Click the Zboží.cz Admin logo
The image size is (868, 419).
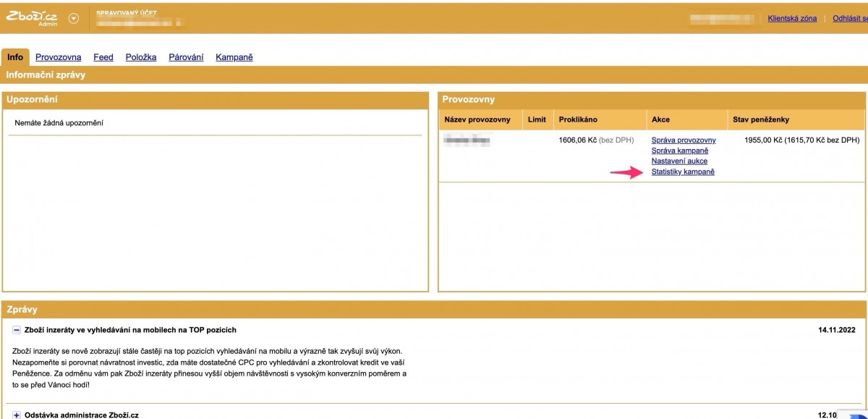pos(31,18)
